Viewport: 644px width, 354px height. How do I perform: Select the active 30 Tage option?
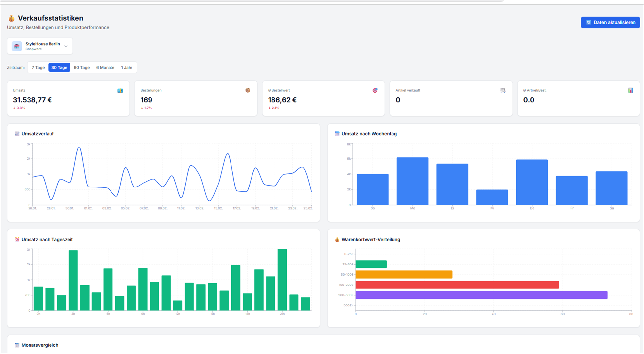[x=59, y=68]
